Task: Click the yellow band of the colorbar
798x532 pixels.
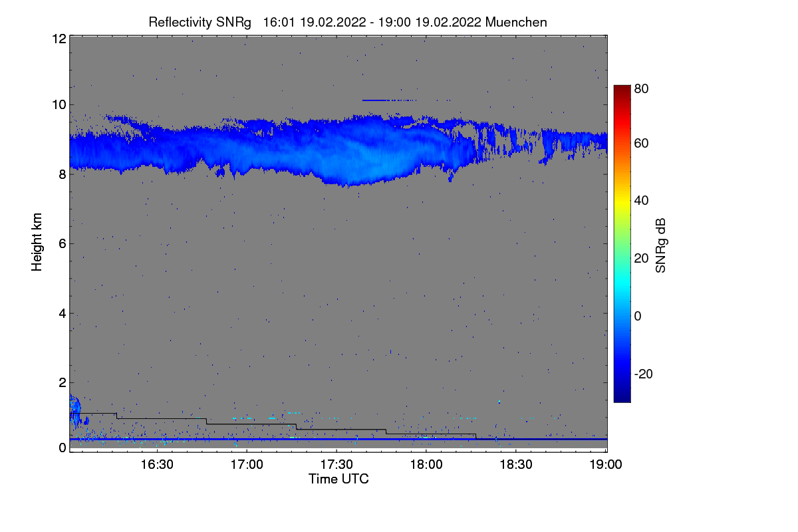Action: tap(622, 200)
